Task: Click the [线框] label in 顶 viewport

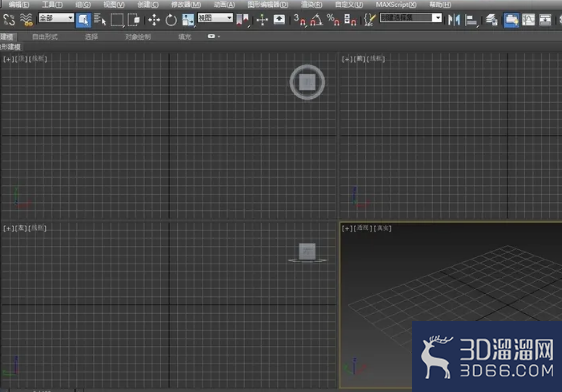Action: tap(38, 59)
